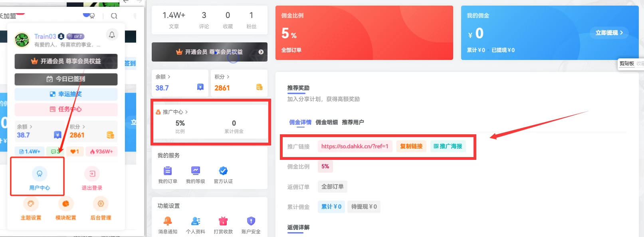Switch to 佣金明细 tab

(x=327, y=122)
